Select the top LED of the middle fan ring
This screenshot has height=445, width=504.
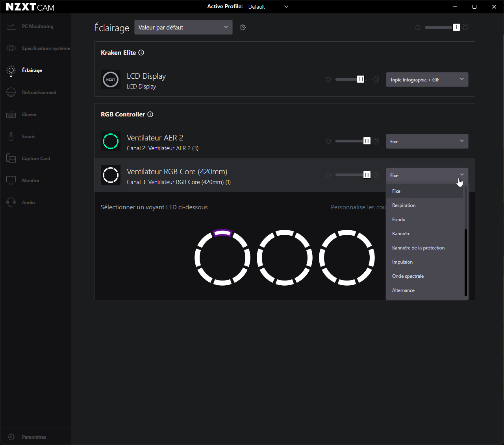pyautogui.click(x=285, y=233)
